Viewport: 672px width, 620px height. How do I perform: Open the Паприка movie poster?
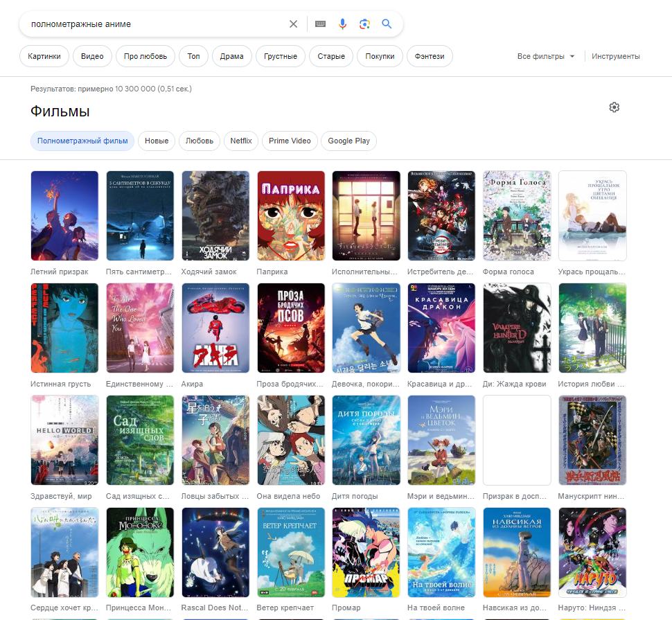tap(291, 215)
